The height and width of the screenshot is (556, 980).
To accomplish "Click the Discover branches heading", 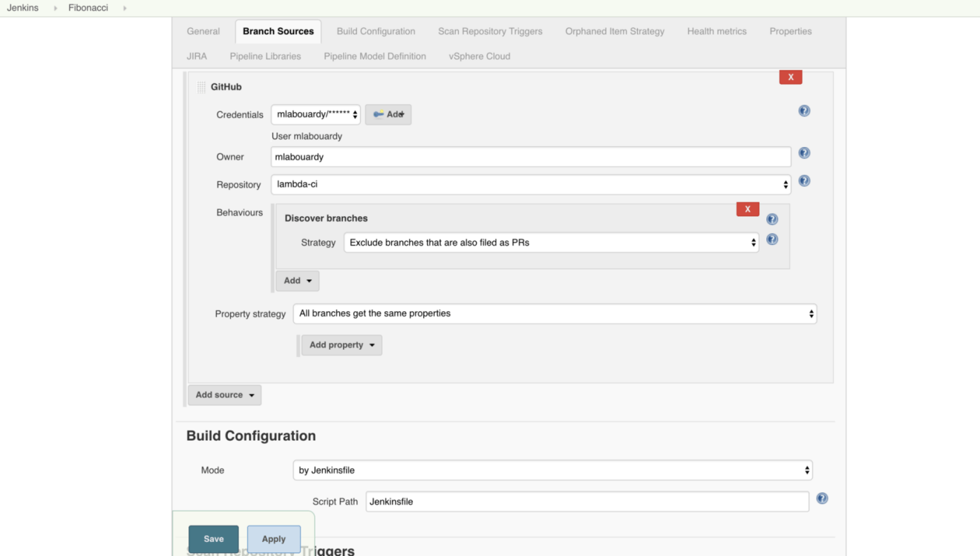I will click(326, 218).
